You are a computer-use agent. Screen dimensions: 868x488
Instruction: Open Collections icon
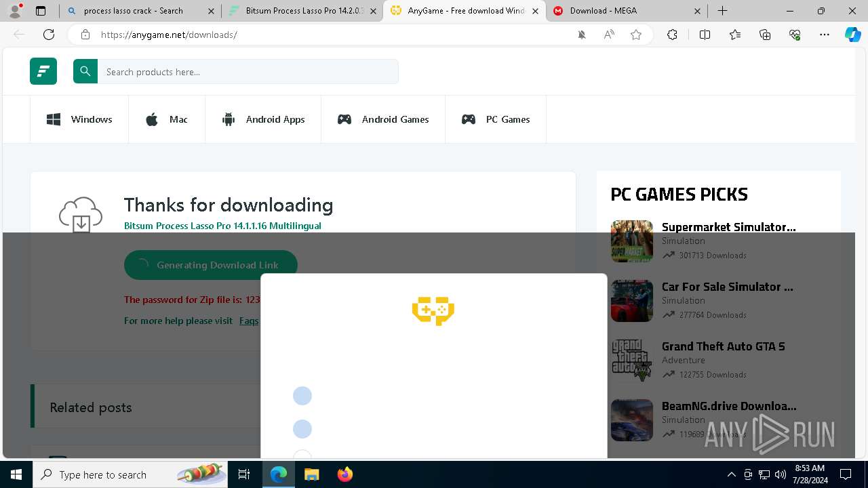click(765, 35)
